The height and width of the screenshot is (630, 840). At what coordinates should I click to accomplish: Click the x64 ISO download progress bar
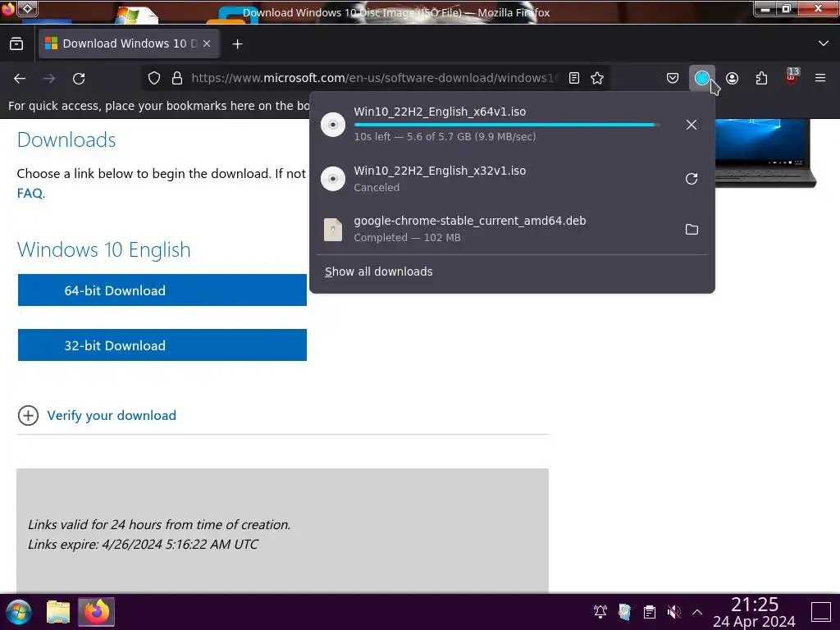[x=506, y=125]
